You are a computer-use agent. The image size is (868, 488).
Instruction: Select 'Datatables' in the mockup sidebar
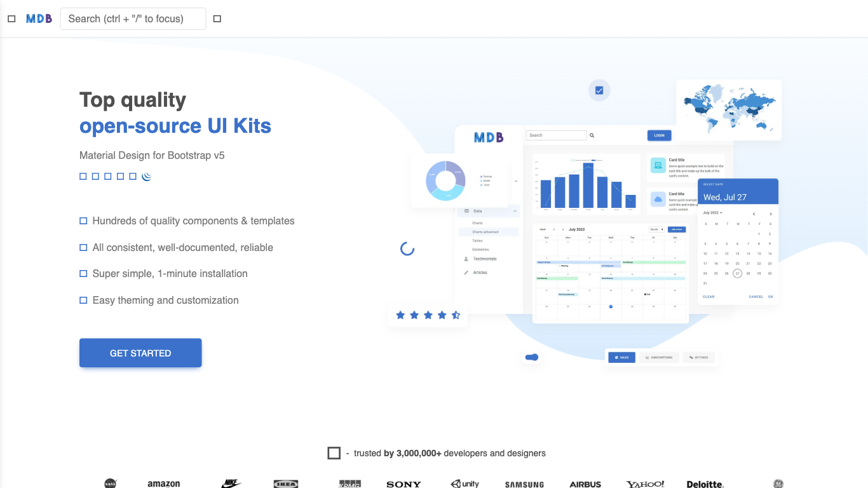[480, 250]
